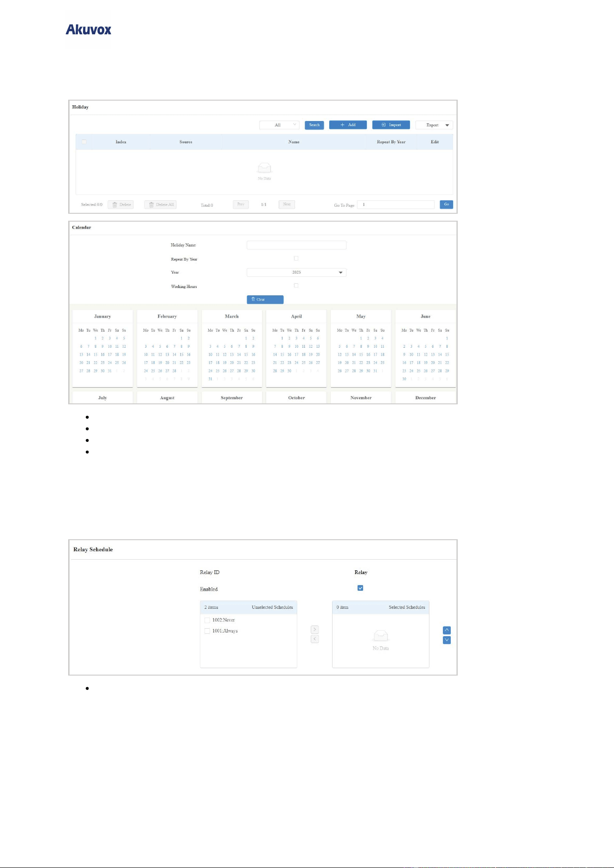This screenshot has height=868, width=614.
Task: Click the Go button
Action: click(446, 204)
